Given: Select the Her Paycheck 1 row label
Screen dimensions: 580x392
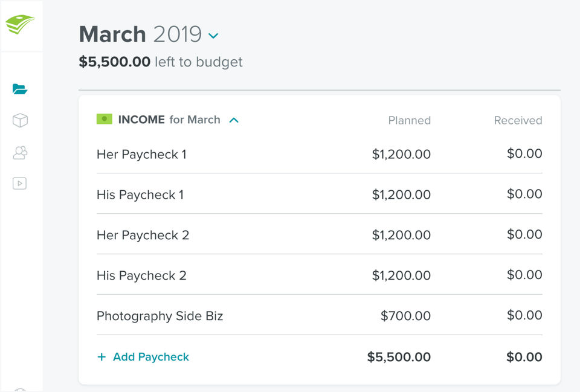Looking at the screenshot, I should click(141, 155).
